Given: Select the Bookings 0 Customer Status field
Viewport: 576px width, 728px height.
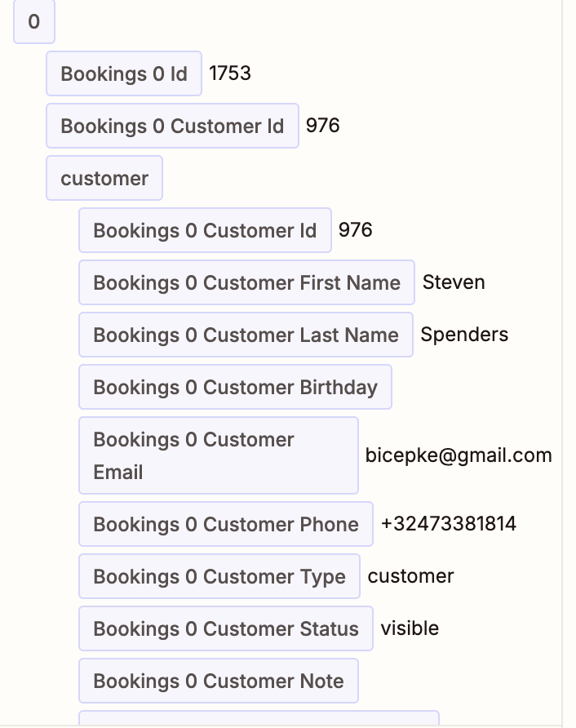Looking at the screenshot, I should pyautogui.click(x=226, y=629).
